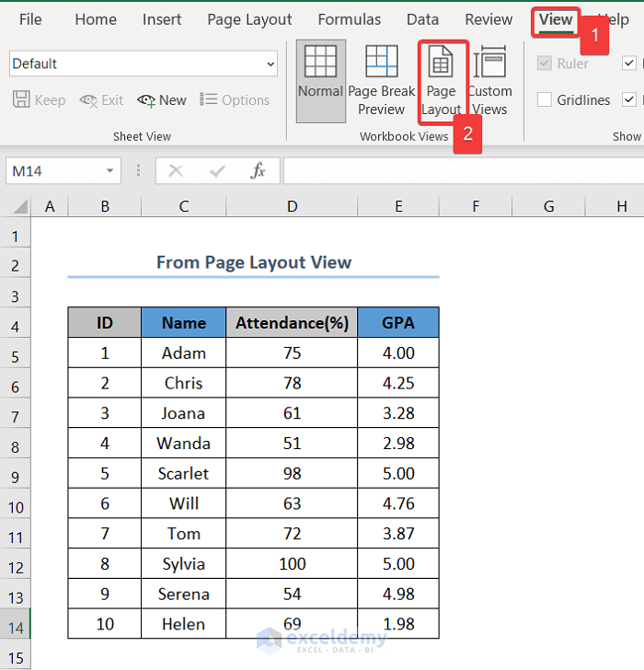
Task: Toggle the Ruler checkbox
Action: coord(544,64)
